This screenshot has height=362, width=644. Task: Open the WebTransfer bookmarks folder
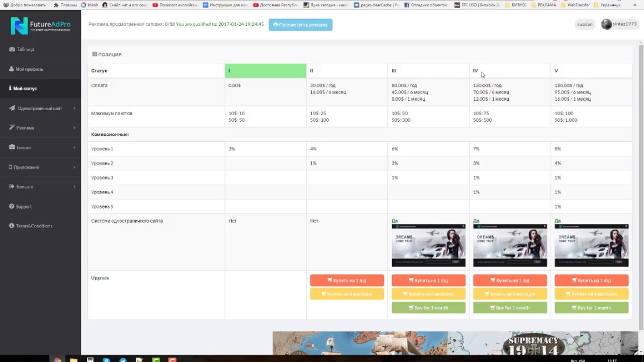pyautogui.click(x=576, y=5)
